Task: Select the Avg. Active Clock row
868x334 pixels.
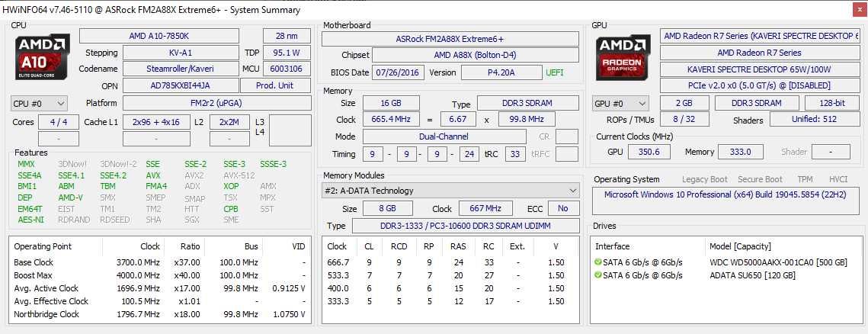Action: [159, 288]
